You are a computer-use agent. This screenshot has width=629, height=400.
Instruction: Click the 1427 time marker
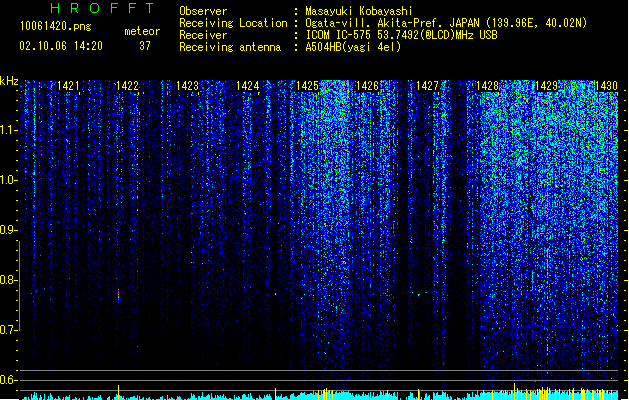428,86
